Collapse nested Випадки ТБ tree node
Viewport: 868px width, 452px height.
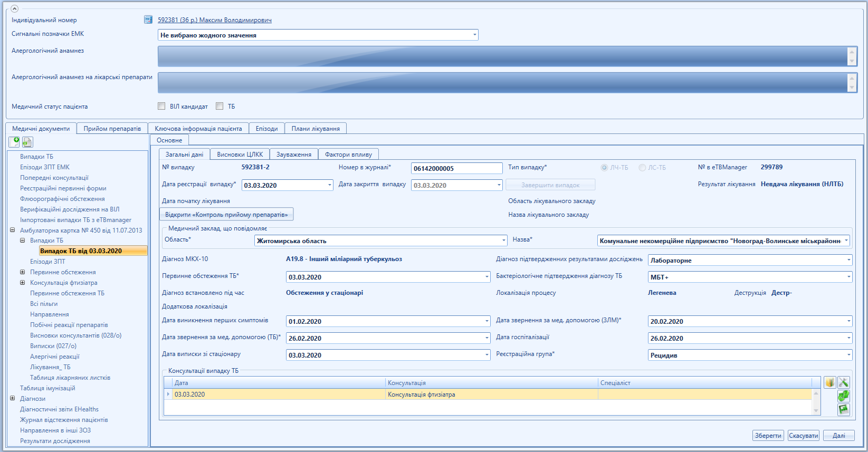tap(22, 241)
